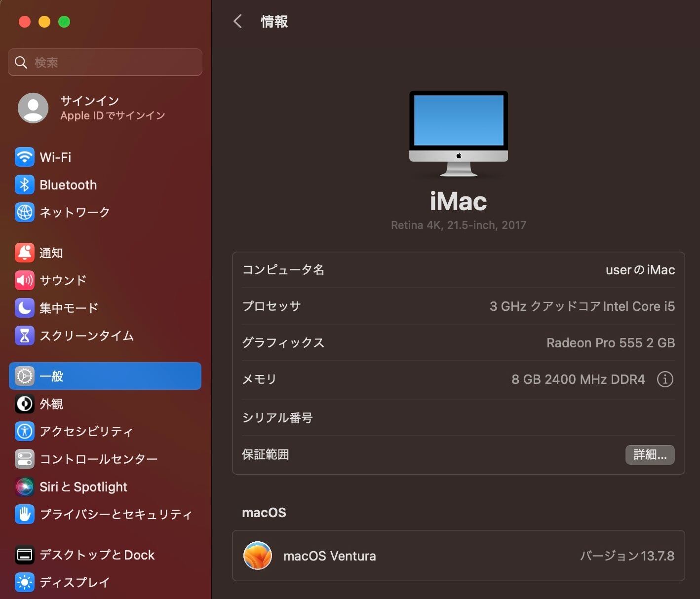Click the スクリーンタイム hourglass icon
Screen dimensions: 700x599
(25, 336)
